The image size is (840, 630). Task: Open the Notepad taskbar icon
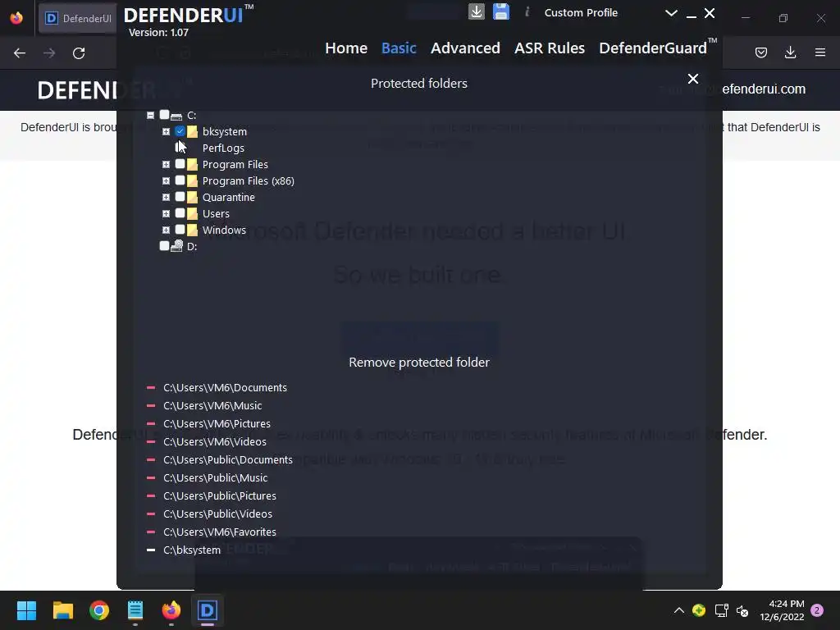click(x=135, y=610)
